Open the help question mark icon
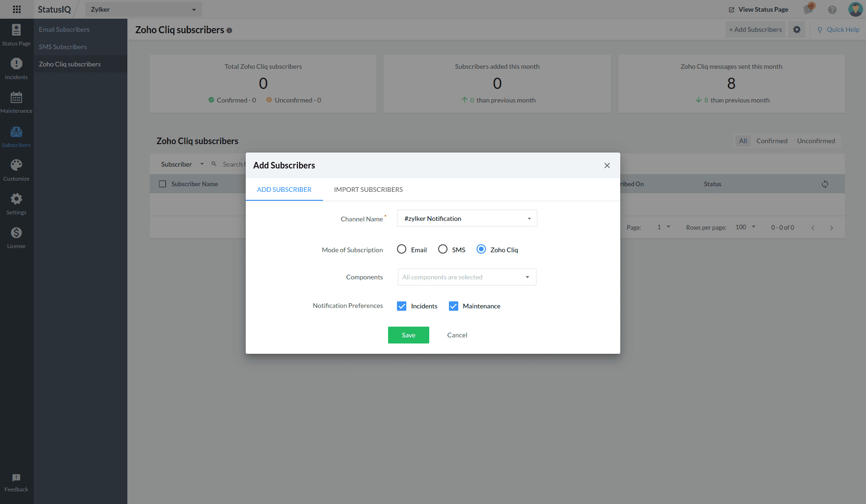This screenshot has width=866, height=504. [832, 9]
